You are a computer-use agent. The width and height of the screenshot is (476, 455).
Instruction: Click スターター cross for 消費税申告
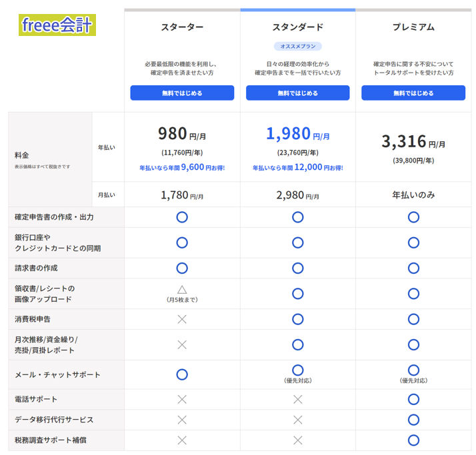[182, 319]
